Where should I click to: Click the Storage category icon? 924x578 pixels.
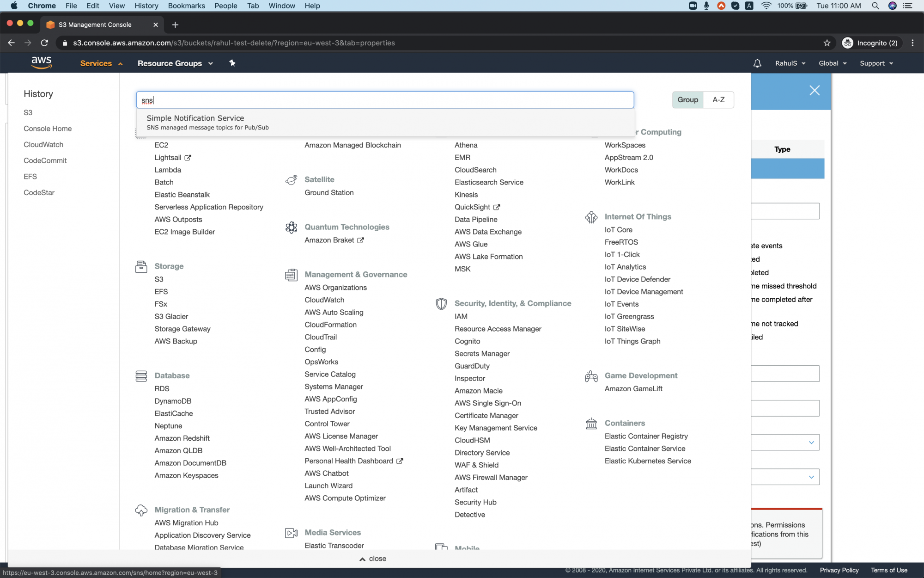(x=141, y=266)
